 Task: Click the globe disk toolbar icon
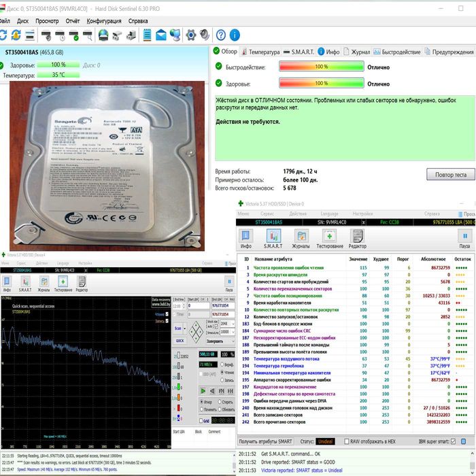103,35
